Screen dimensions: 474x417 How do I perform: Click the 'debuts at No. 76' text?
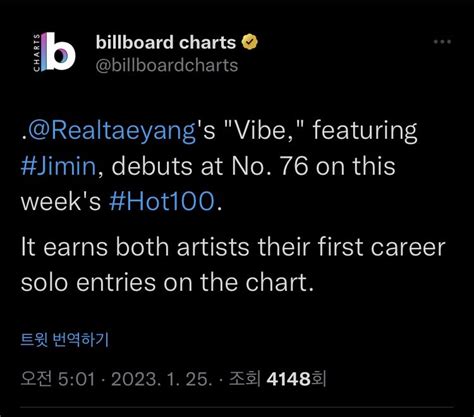(210, 166)
